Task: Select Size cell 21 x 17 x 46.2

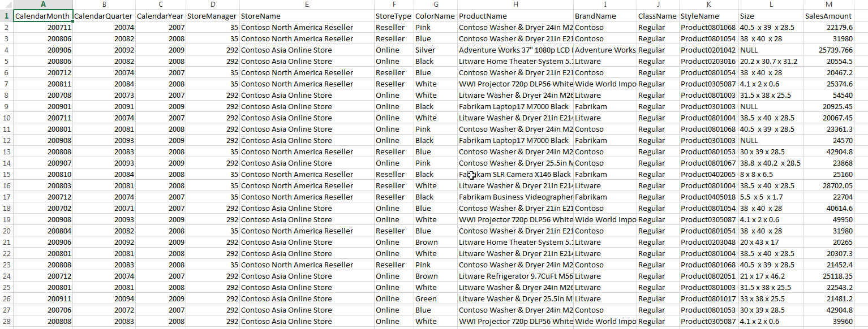Action: tap(771, 276)
